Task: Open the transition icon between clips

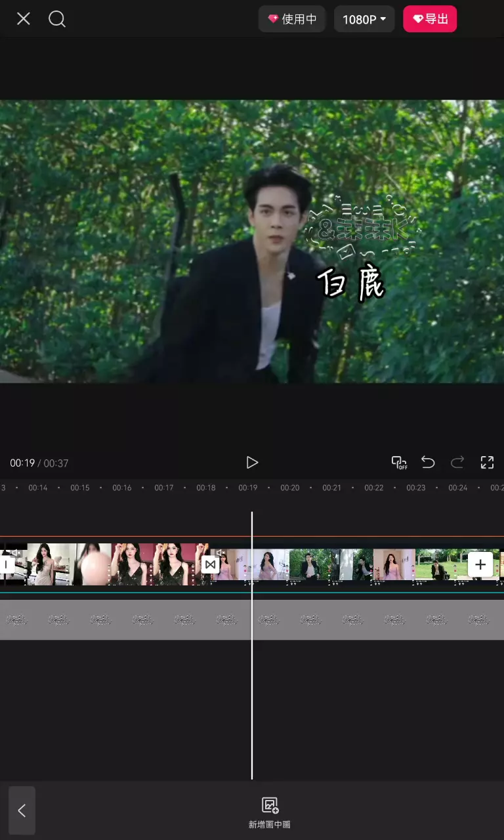Action: 210,564
